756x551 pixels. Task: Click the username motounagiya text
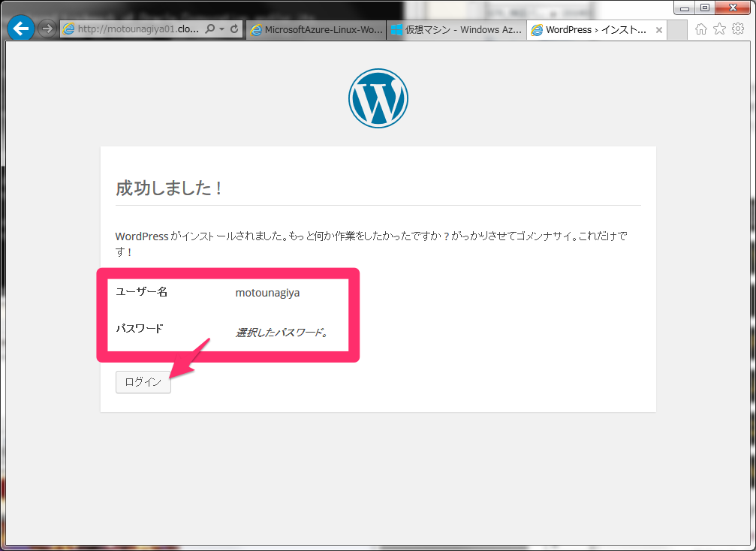[x=267, y=293]
